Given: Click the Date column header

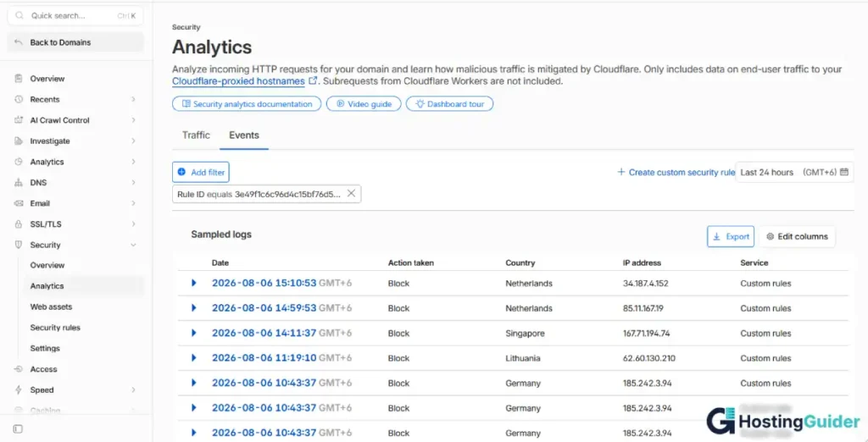Looking at the screenshot, I should [220, 262].
